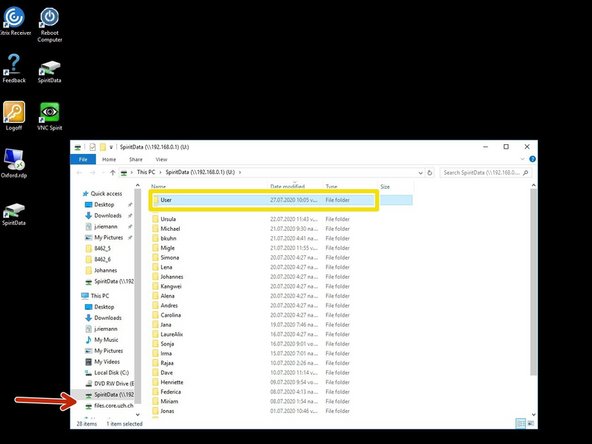Expand the ribbon with the chevron
Image resolution: width=592 pixels, height=444 pixels.
tap(523, 159)
